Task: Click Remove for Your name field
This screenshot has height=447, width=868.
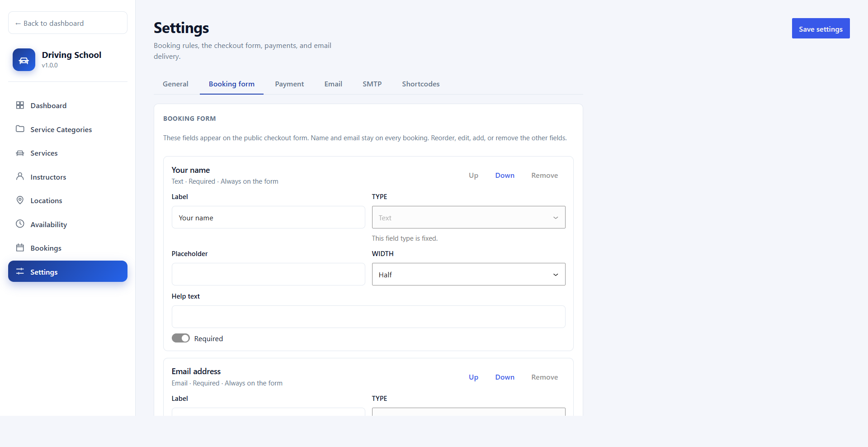Action: (544, 176)
